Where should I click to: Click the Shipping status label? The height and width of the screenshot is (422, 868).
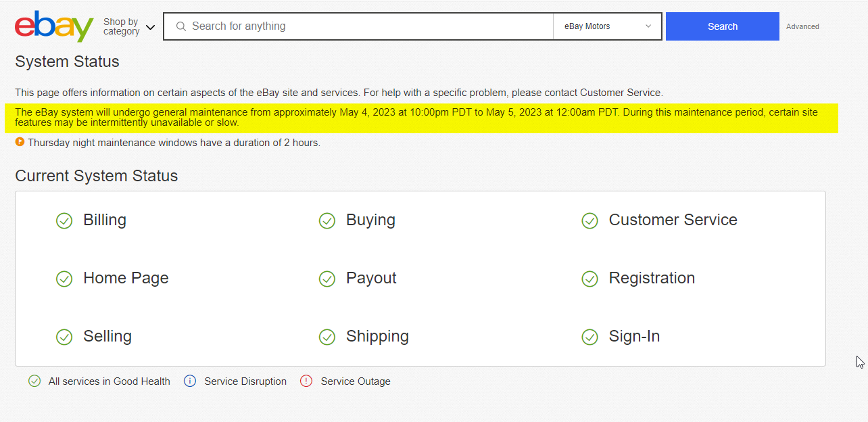(x=377, y=337)
